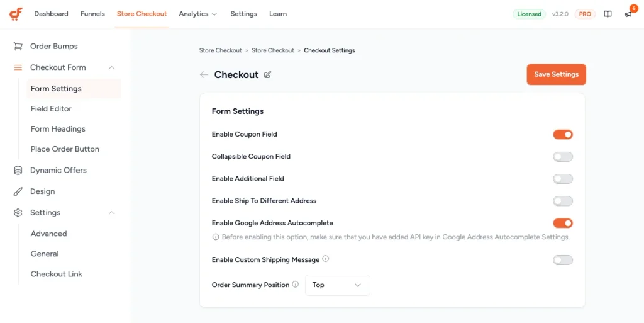Click the Enable Google Address Autocomplete label
The height and width of the screenshot is (323, 644).
272,223
